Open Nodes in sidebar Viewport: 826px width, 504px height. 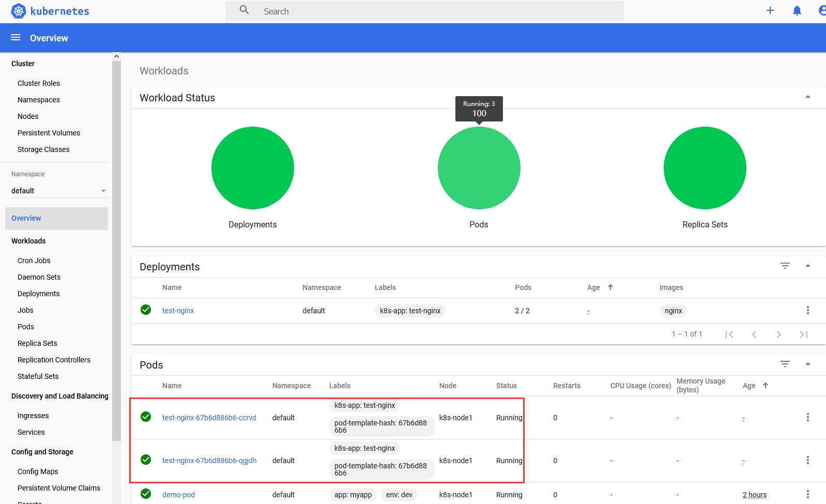point(28,116)
